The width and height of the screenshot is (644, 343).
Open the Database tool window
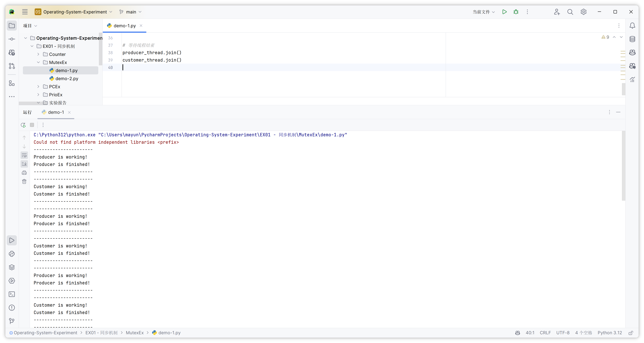click(x=632, y=39)
